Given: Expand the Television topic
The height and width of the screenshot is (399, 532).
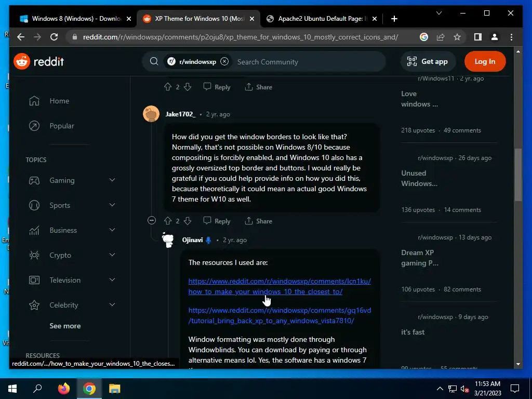Looking at the screenshot, I should tap(112, 280).
